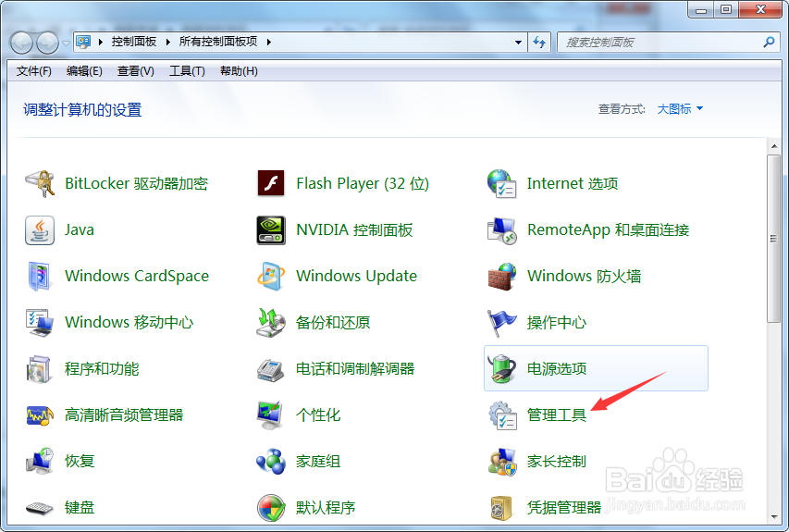Click the Back navigation button

pos(21,43)
